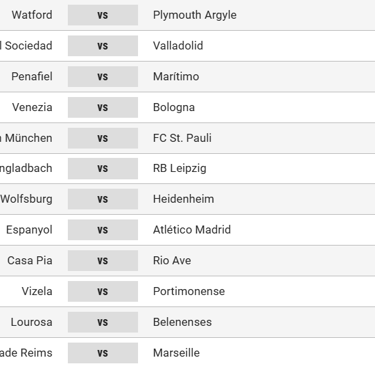
Task: Open Heidenheim team link
Action: 183,199
